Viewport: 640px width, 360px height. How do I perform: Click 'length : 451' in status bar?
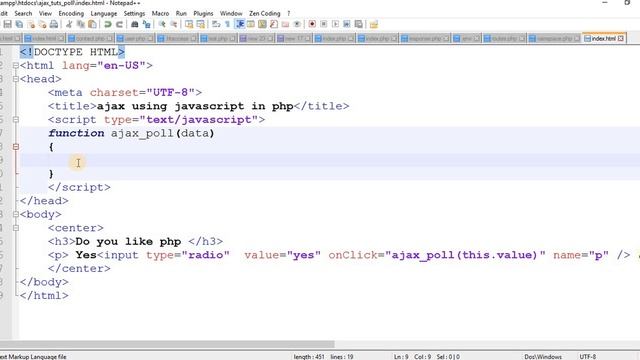(309, 356)
